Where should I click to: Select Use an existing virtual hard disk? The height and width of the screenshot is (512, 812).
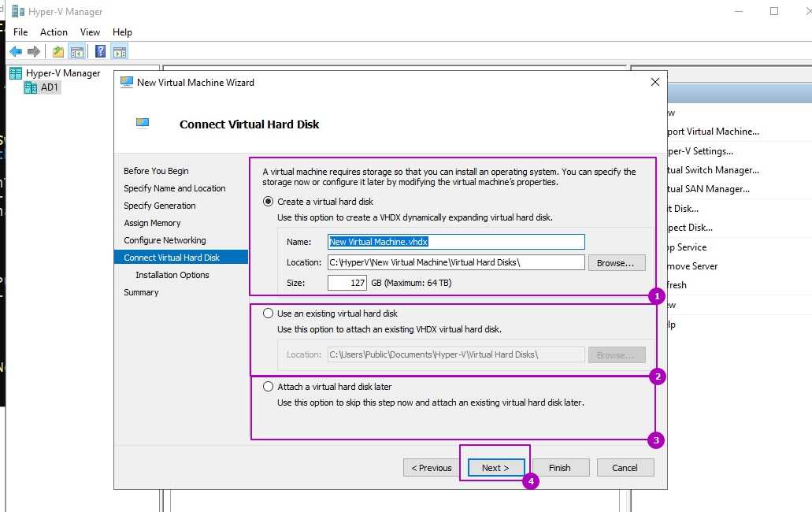click(268, 314)
